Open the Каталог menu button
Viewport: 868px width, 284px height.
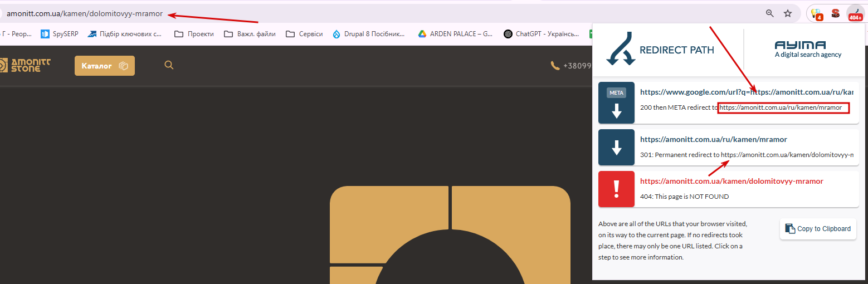105,66
